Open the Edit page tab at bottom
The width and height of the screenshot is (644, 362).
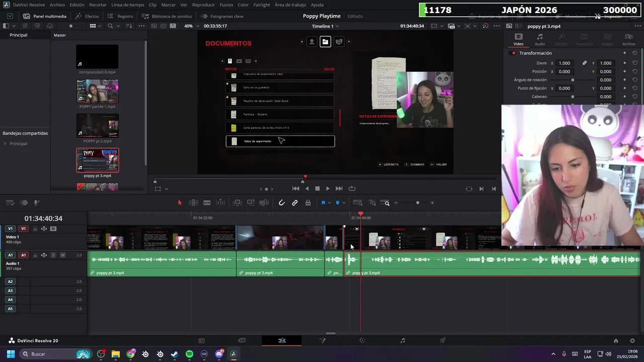point(282,340)
